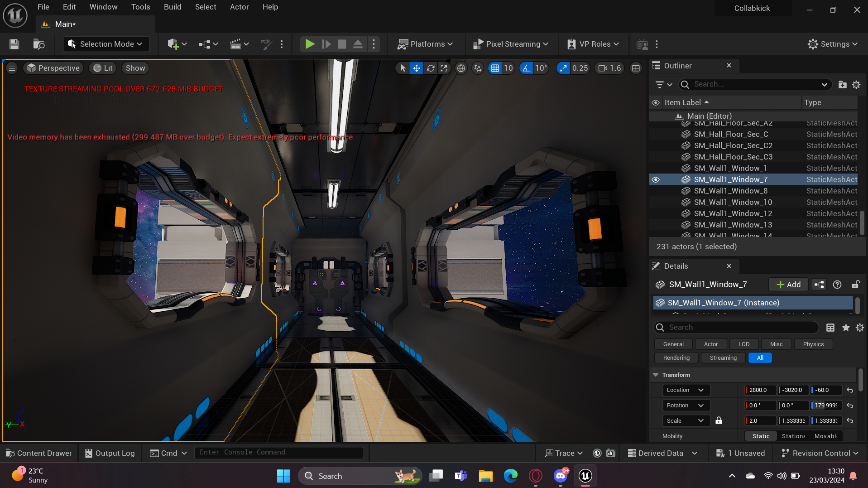
Task: Select the All details filter
Action: 760,358
